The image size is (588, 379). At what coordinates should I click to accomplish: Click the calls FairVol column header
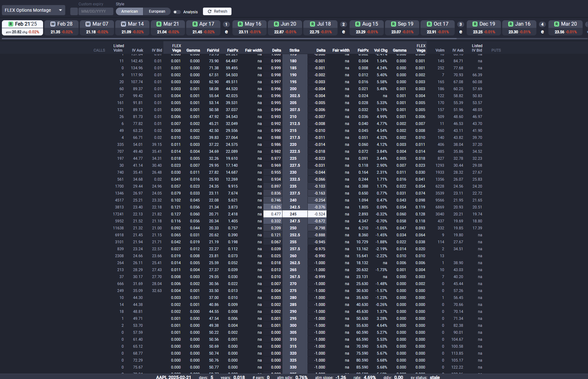click(x=213, y=50)
